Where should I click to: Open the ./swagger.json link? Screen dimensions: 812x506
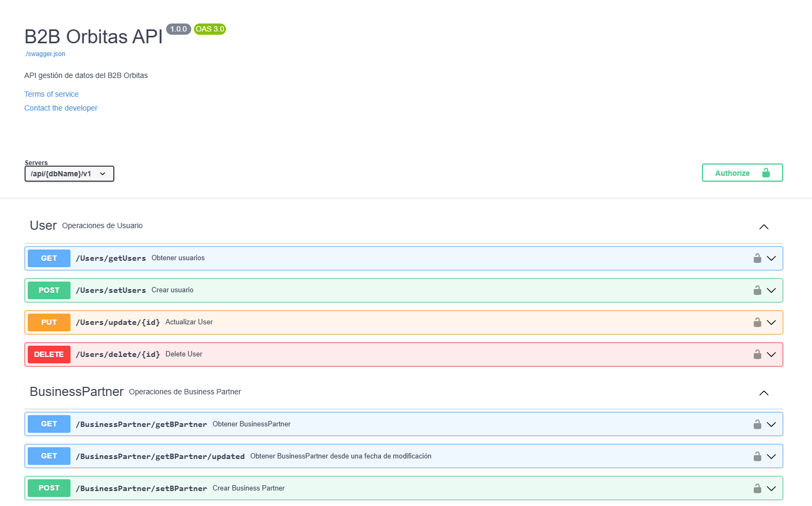(x=45, y=54)
